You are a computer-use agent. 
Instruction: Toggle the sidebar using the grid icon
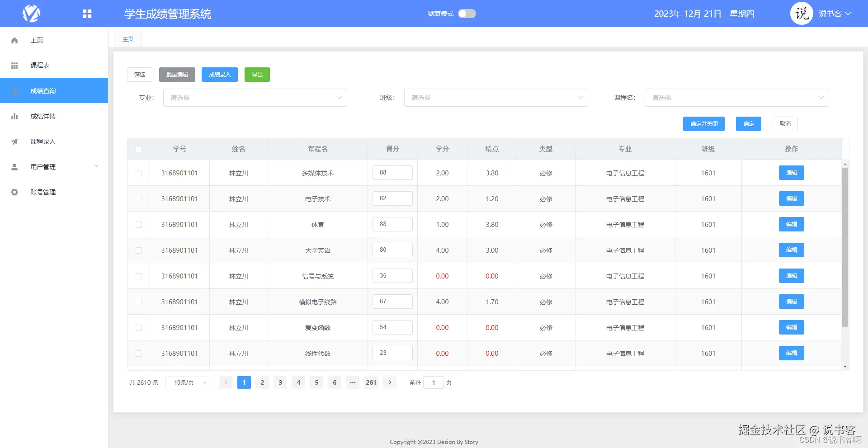[87, 14]
